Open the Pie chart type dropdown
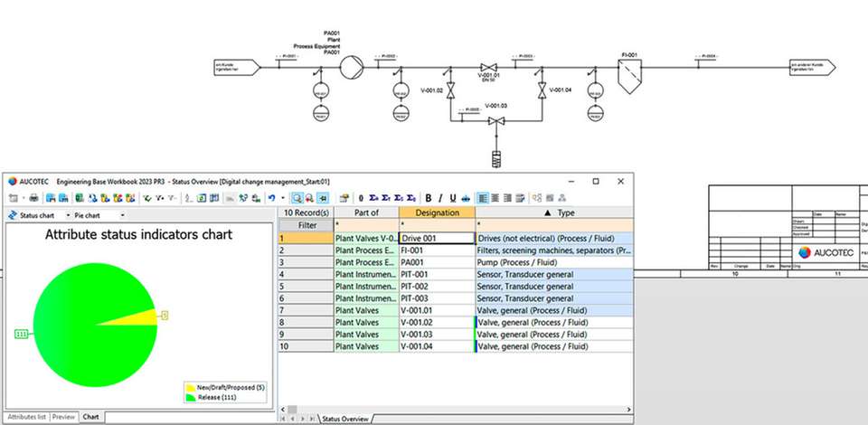 point(123,216)
